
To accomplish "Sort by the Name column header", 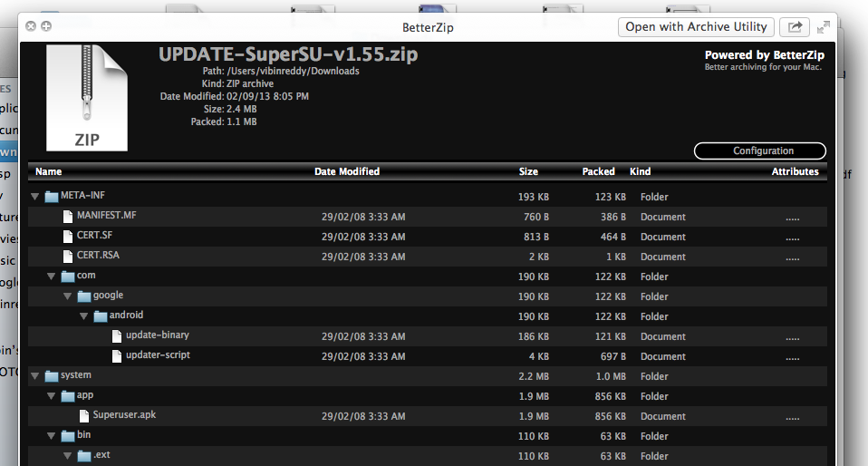I will point(49,171).
